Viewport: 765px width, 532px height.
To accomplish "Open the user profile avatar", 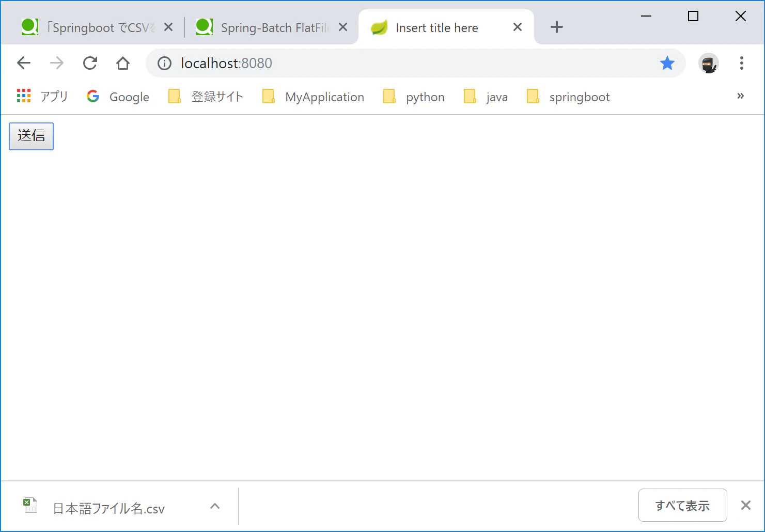I will pos(709,64).
